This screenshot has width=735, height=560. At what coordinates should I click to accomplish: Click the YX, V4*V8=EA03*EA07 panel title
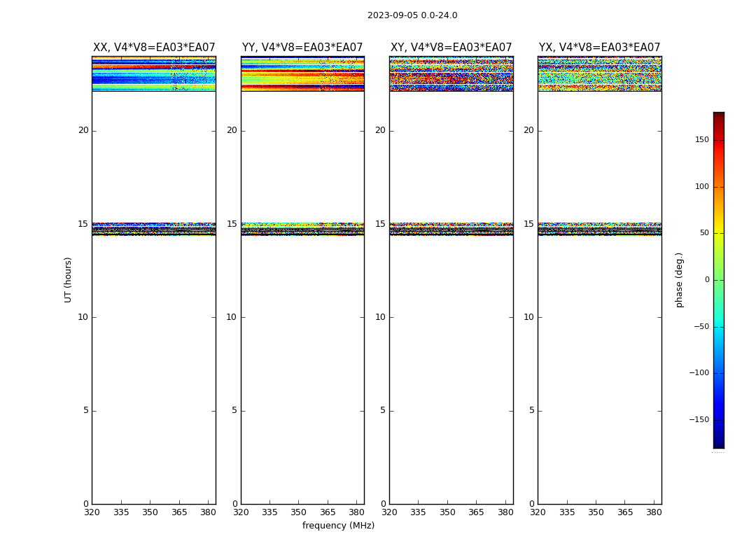coord(599,48)
